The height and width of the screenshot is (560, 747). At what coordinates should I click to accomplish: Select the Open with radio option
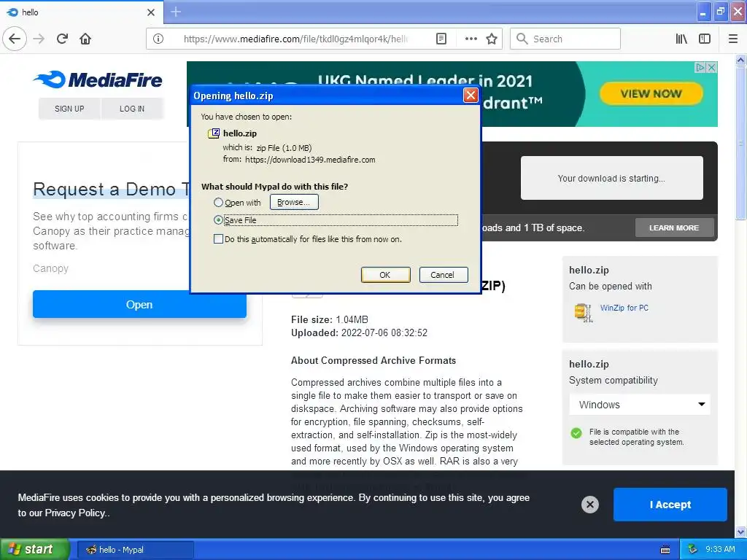(x=218, y=203)
